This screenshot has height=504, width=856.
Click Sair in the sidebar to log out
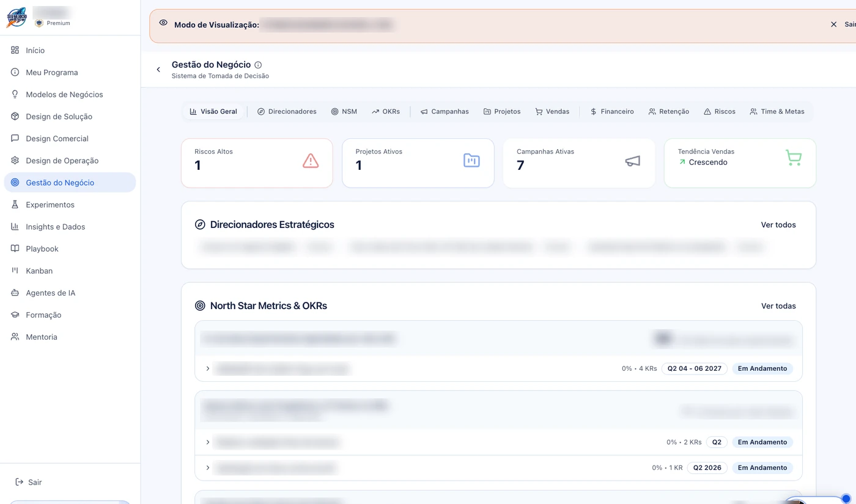(29, 482)
